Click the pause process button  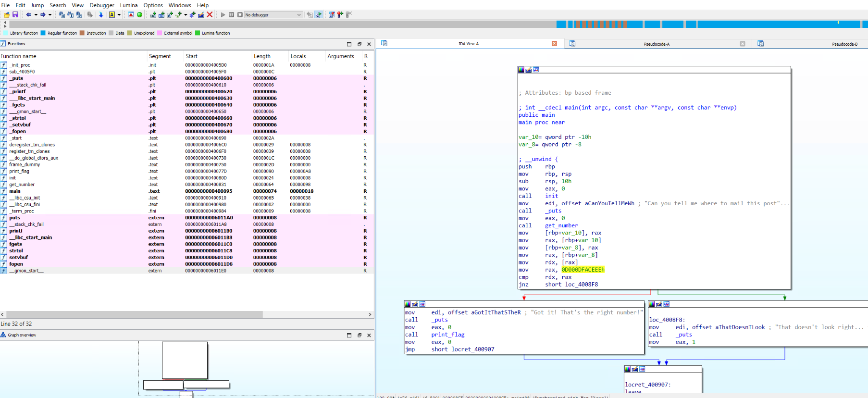pos(231,15)
